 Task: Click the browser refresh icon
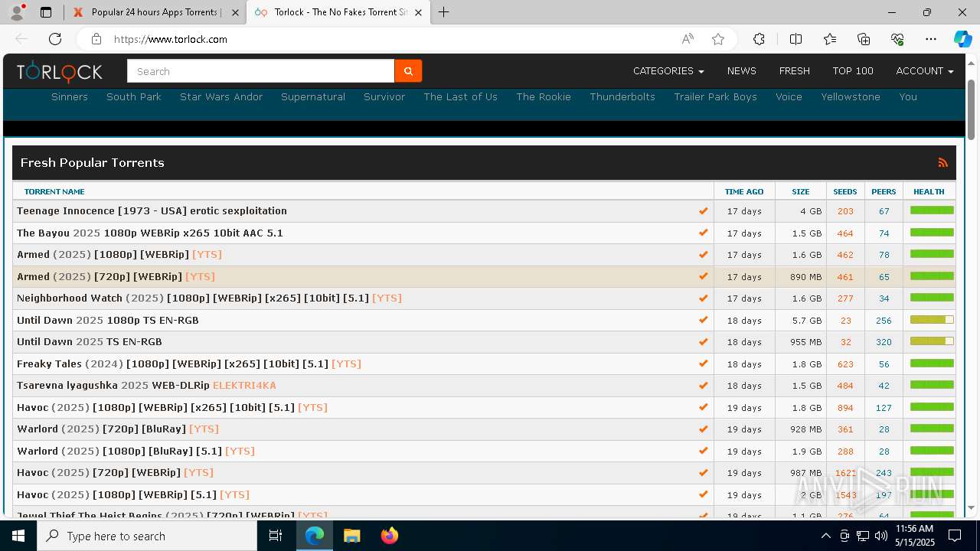(x=55, y=39)
